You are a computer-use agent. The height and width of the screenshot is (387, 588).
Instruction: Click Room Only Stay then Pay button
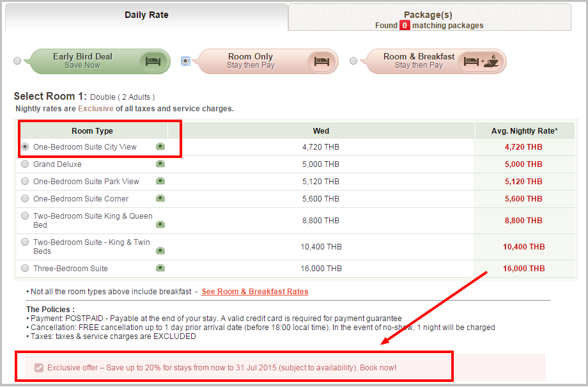pyautogui.click(x=265, y=61)
